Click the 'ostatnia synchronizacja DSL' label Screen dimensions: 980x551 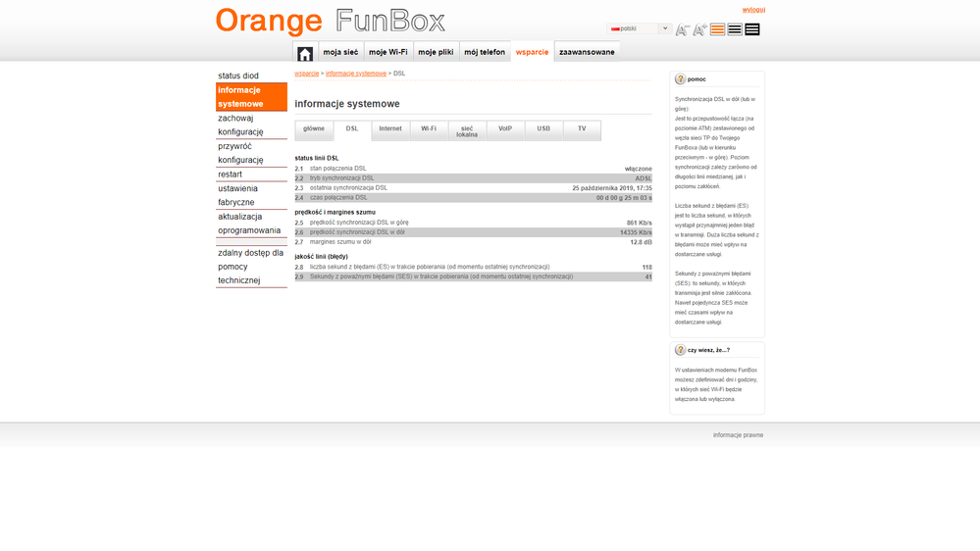(x=348, y=187)
